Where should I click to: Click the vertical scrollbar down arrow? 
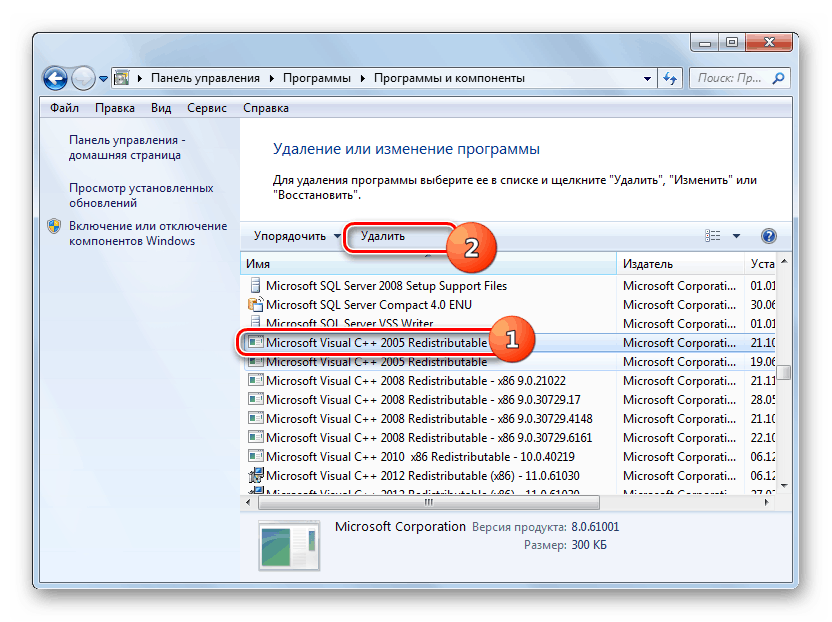pyautogui.click(x=784, y=486)
